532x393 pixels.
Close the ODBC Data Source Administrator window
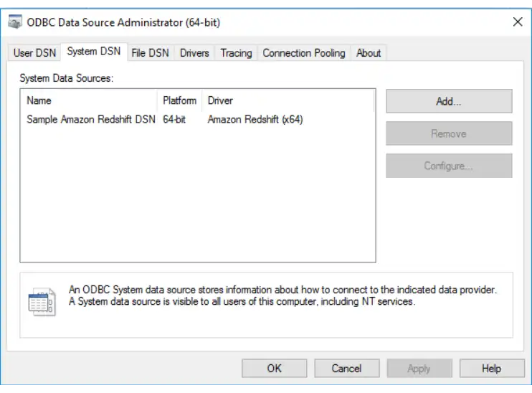point(517,22)
